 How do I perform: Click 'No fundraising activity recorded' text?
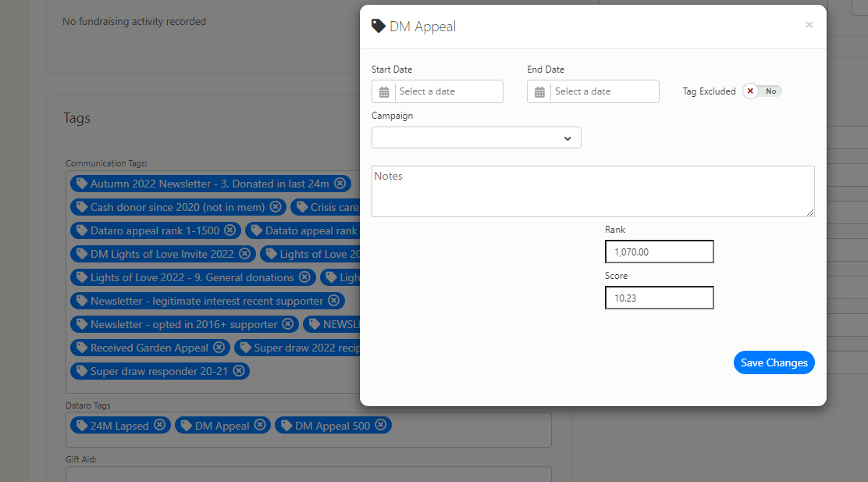click(x=134, y=22)
